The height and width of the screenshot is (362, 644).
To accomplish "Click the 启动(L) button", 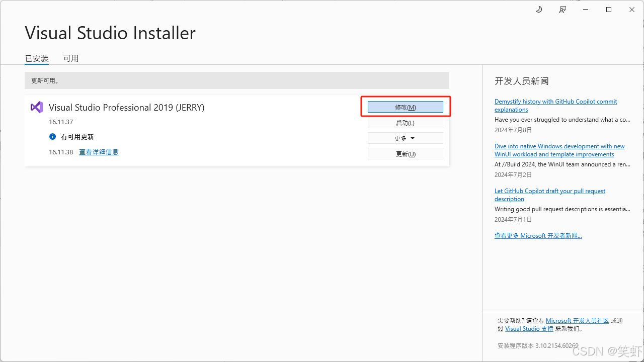I will pyautogui.click(x=406, y=123).
